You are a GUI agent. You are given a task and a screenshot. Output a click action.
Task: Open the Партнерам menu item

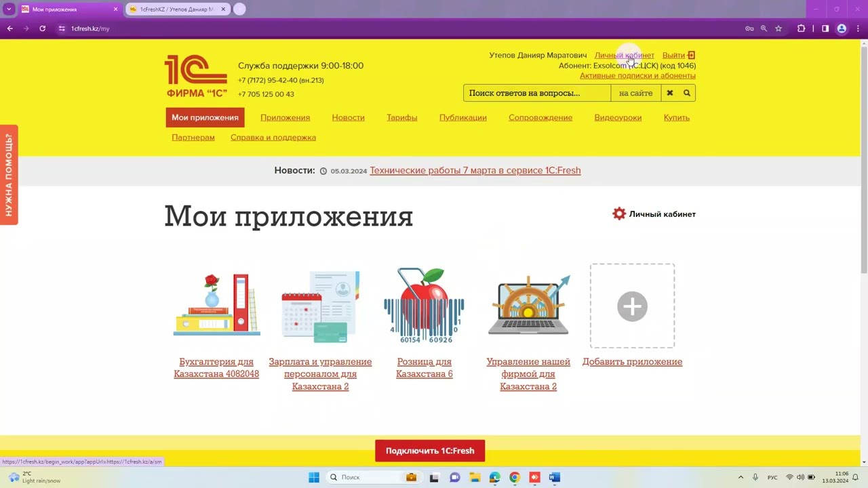(x=193, y=137)
